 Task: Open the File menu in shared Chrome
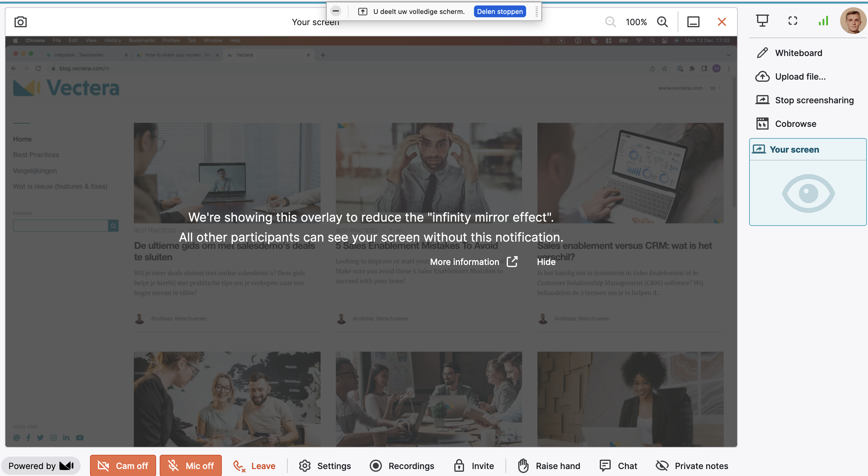(x=57, y=40)
